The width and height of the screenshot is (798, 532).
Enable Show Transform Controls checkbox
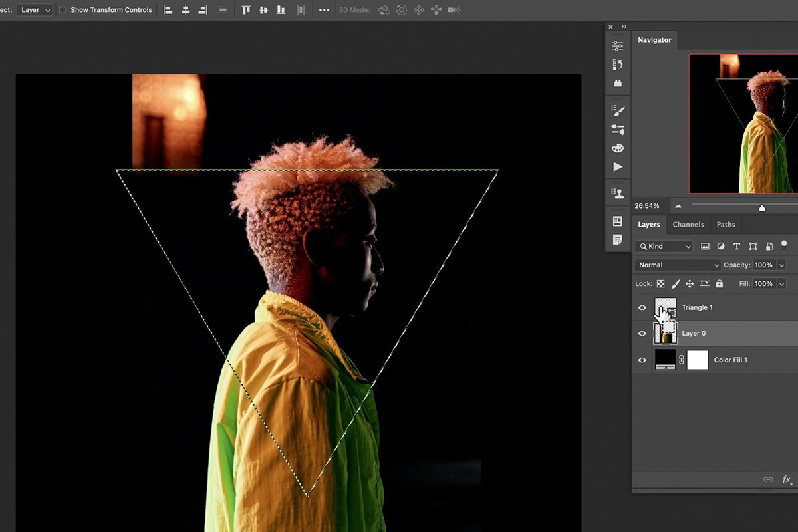point(62,10)
